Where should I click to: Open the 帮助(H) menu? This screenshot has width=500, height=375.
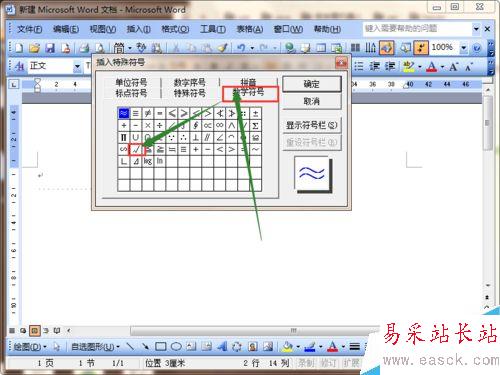click(x=327, y=29)
